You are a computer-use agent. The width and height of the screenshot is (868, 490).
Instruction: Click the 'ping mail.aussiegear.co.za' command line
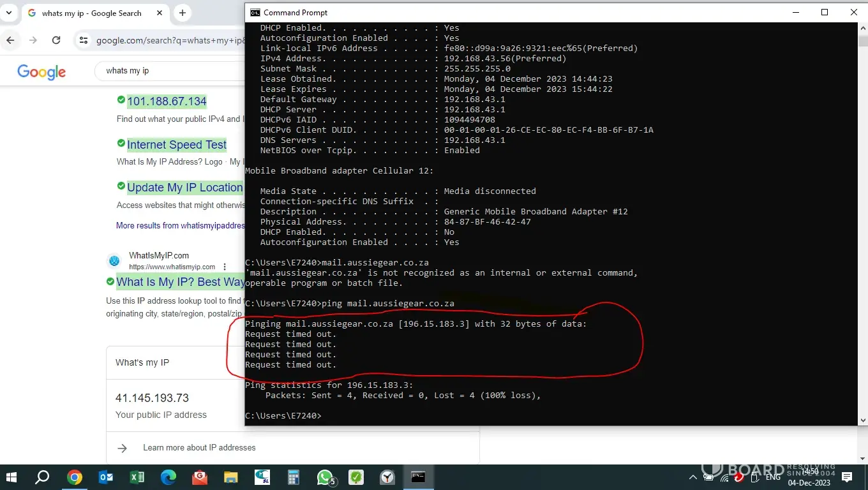[350, 304]
